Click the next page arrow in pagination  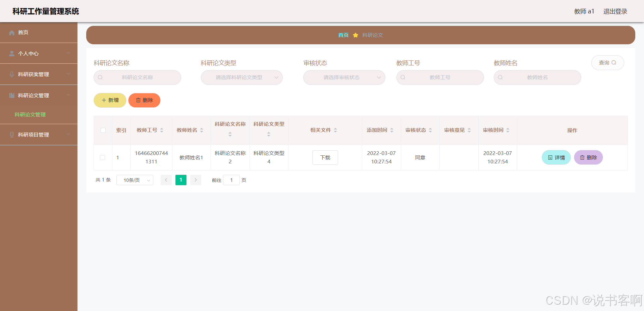coord(196,180)
